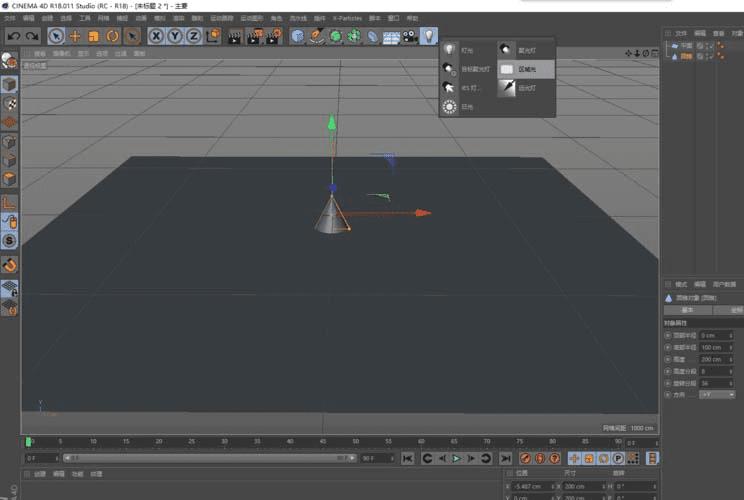This screenshot has height=500, width=744.
Task: Select the sun light icon in popup
Action: [x=450, y=107]
